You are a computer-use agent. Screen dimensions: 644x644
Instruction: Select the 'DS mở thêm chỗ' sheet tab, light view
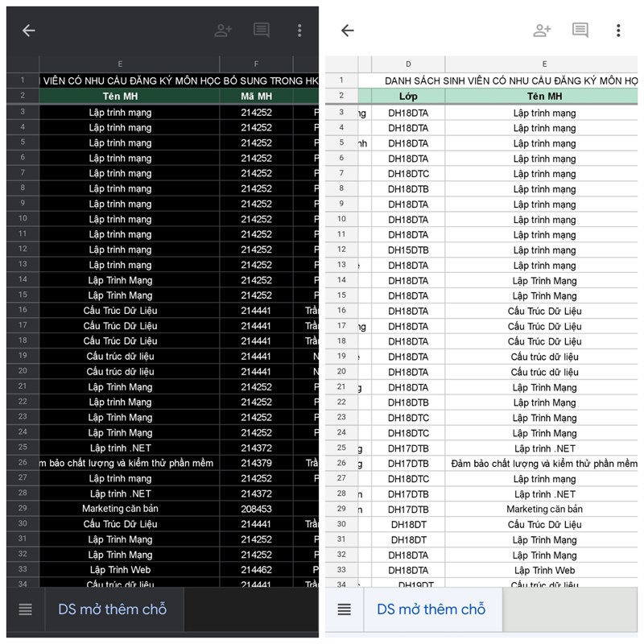[x=433, y=609]
